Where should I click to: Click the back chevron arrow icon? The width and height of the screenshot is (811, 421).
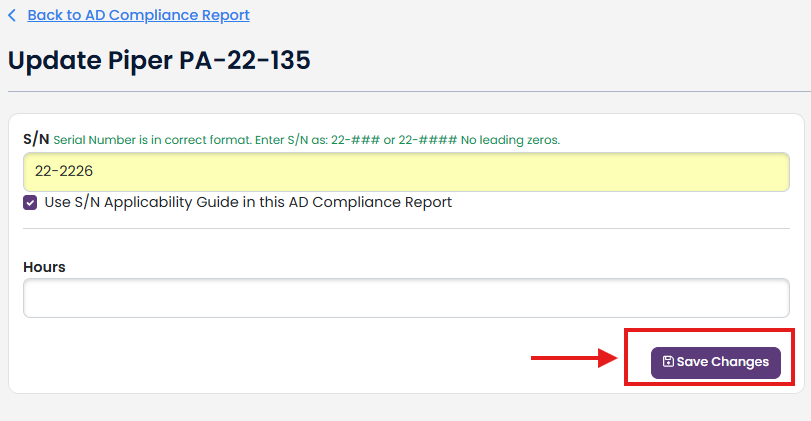pyautogui.click(x=12, y=16)
